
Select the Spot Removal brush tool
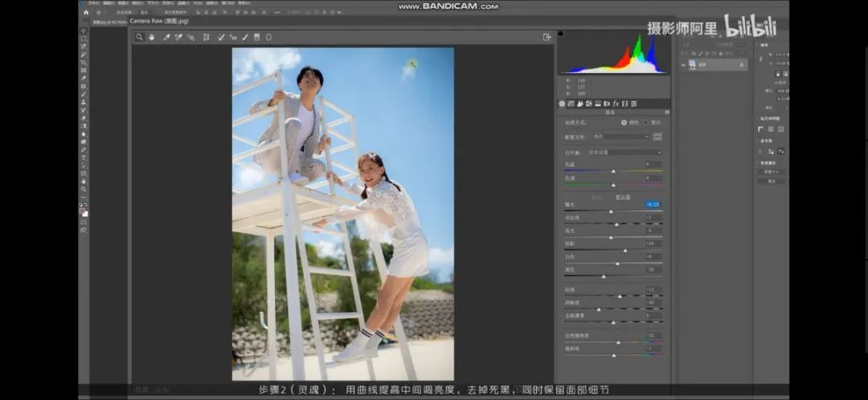pos(220,37)
